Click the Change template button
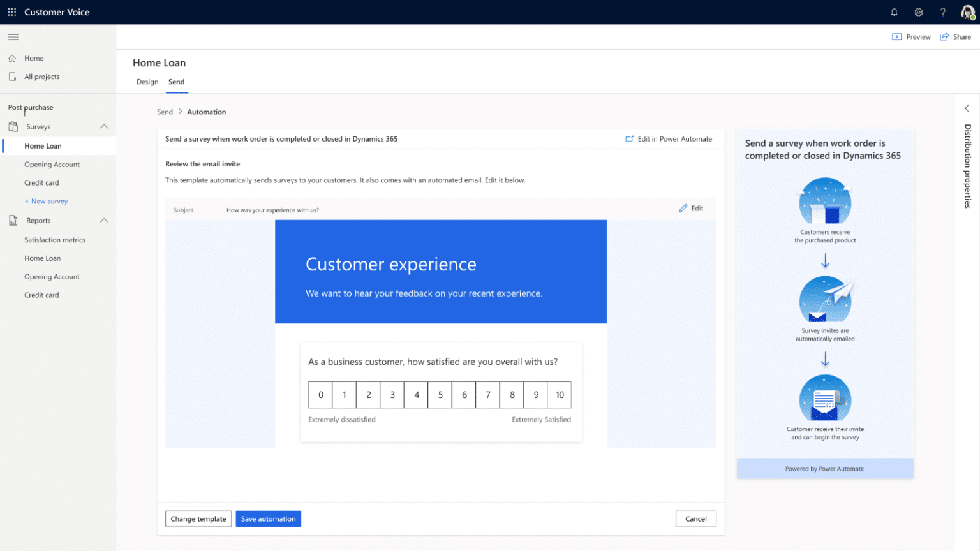The width and height of the screenshot is (980, 551). pos(198,519)
